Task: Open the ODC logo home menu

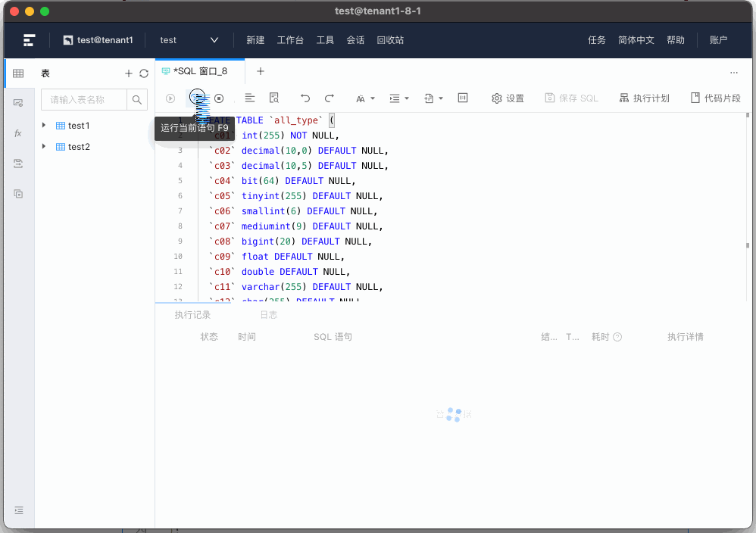Action: pyautogui.click(x=29, y=40)
